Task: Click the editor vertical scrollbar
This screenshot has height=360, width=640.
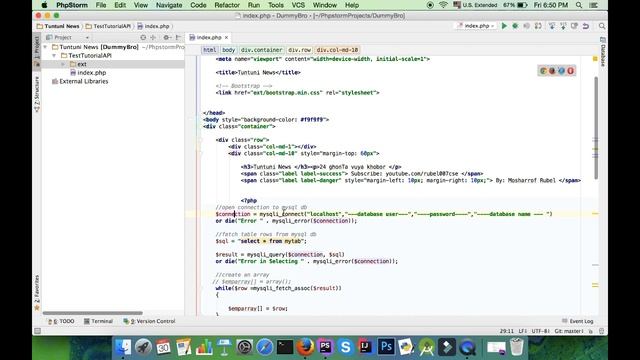Action: [596, 128]
